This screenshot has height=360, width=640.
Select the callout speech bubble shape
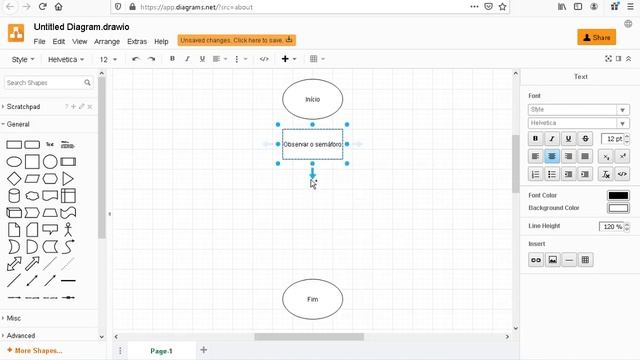pyautogui.click(x=50, y=229)
